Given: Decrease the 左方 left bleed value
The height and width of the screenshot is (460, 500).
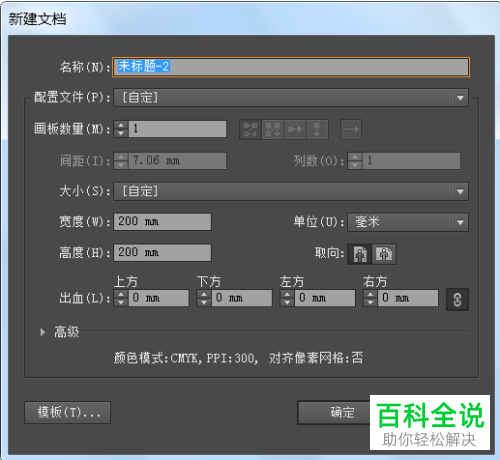Looking at the screenshot, I should click(287, 302).
